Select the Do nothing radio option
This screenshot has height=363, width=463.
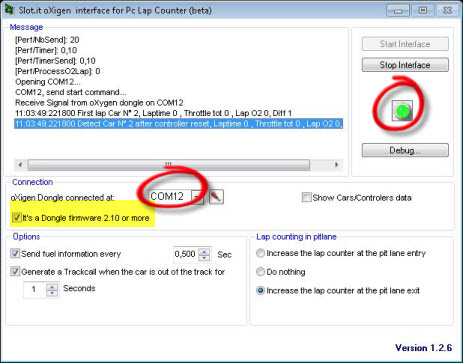(x=260, y=272)
